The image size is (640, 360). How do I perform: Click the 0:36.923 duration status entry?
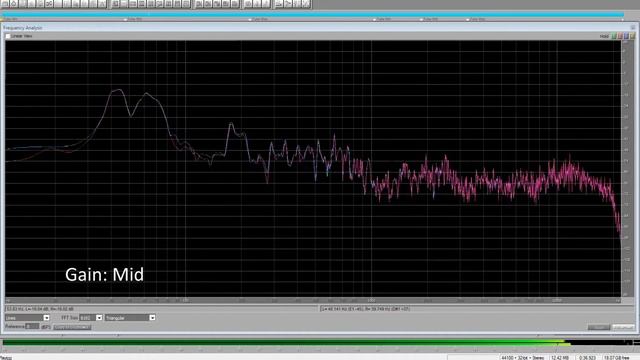tap(587, 358)
